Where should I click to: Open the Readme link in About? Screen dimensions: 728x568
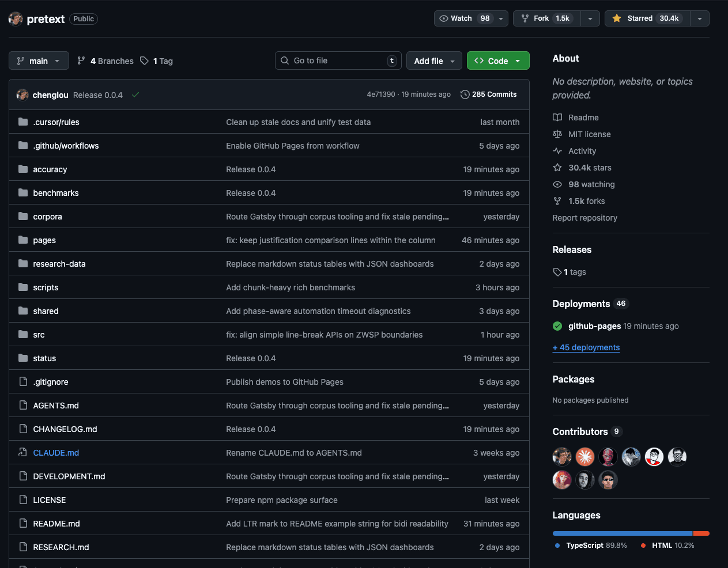583,118
